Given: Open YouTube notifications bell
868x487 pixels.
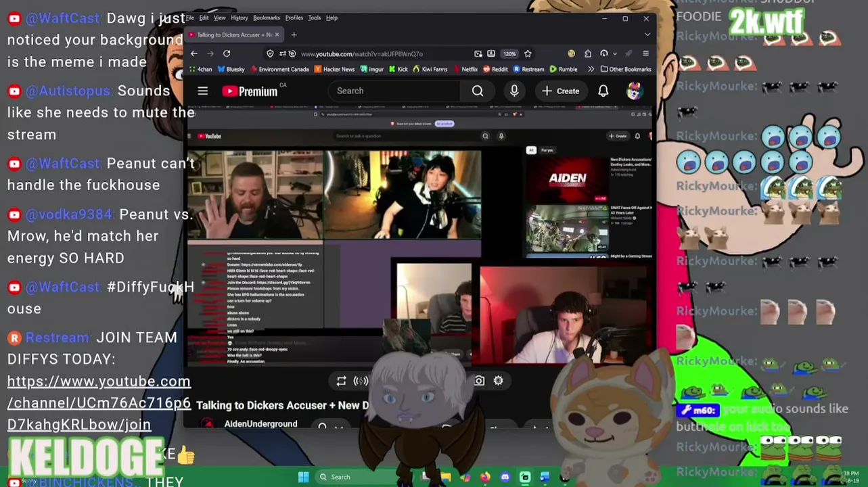Looking at the screenshot, I should pyautogui.click(x=603, y=91).
